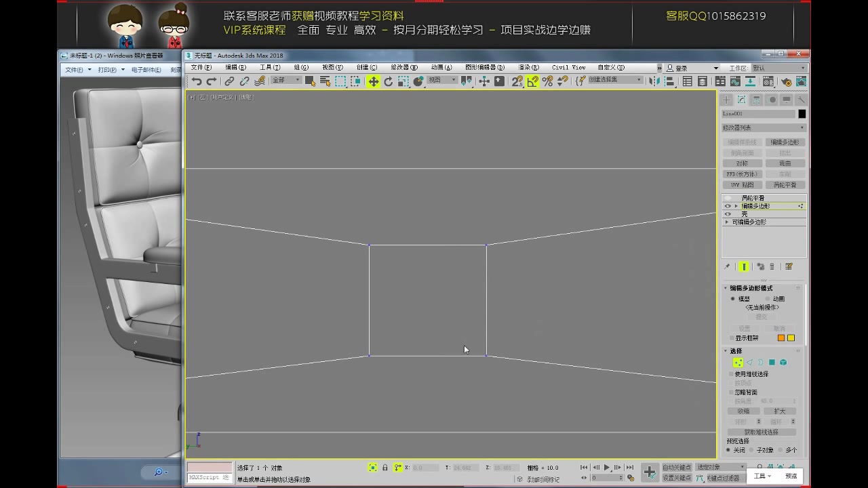Image resolution: width=868 pixels, height=488 pixels.
Task: Activate the Select and Rotate tool
Action: pyautogui.click(x=388, y=81)
